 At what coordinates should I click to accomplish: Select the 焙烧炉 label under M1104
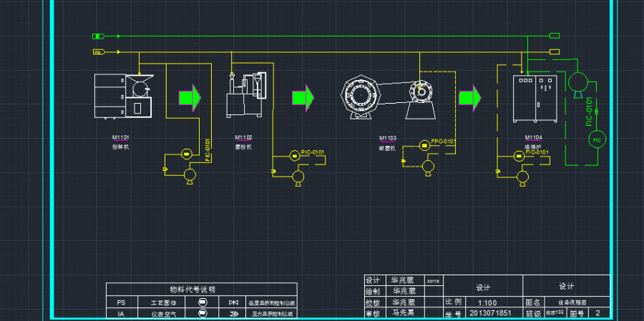click(533, 147)
